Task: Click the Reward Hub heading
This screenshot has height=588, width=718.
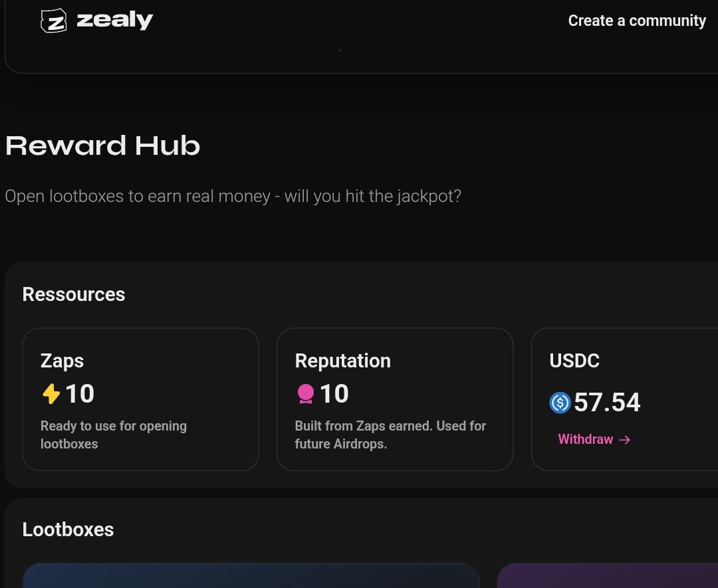Action: tap(102, 146)
